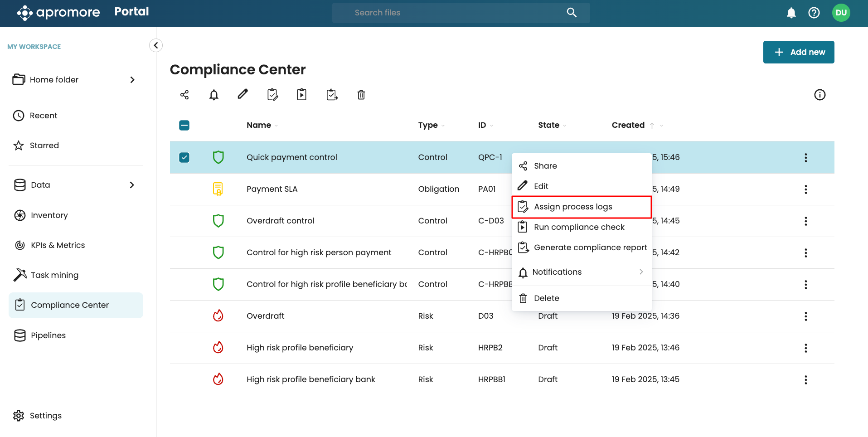Open Task mining in the sidebar

click(x=54, y=275)
